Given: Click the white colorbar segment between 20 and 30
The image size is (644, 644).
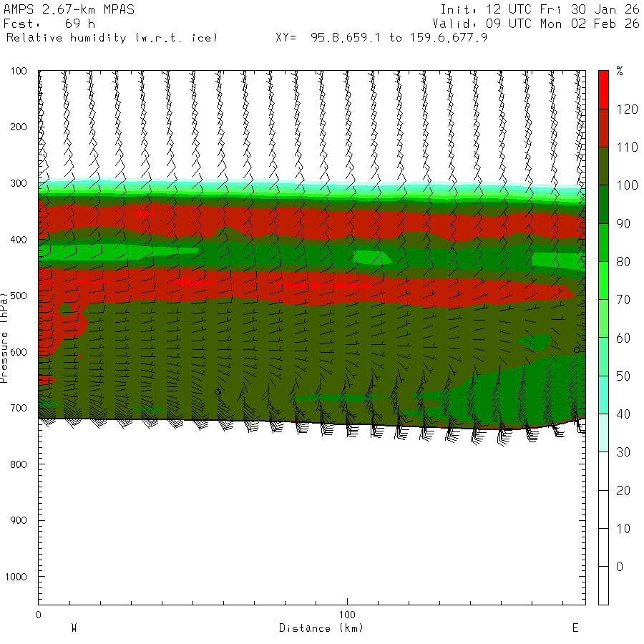Looking at the screenshot, I should (603, 471).
